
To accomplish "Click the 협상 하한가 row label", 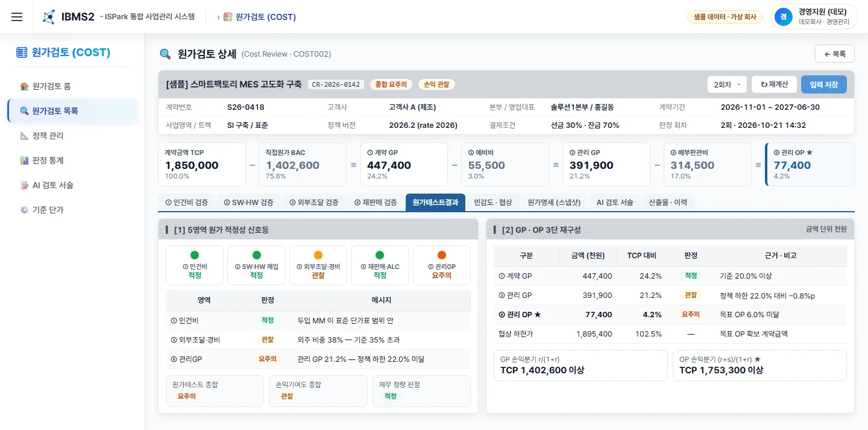I will [517, 334].
